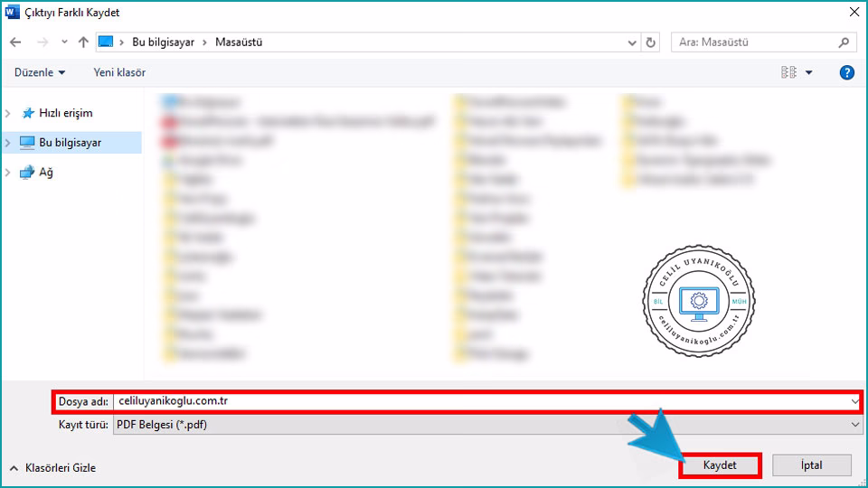Click the search magnifier icon
Screen dimensions: 868x488
(844, 42)
